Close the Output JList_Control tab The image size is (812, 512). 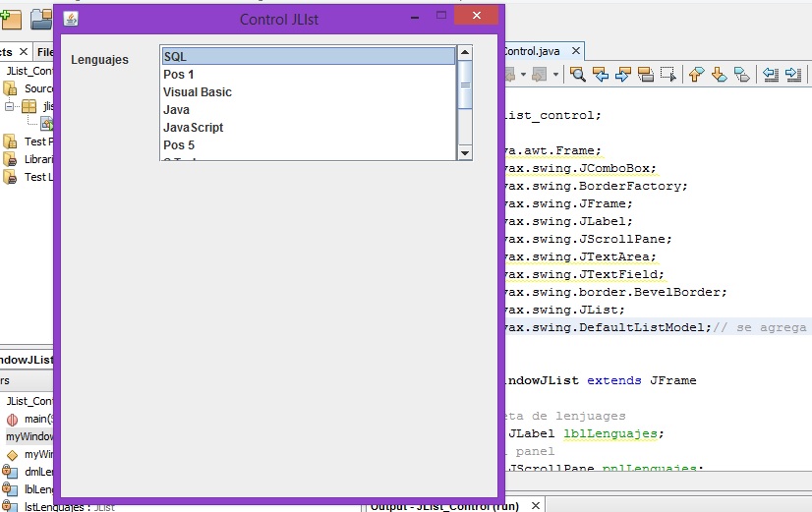(536, 506)
